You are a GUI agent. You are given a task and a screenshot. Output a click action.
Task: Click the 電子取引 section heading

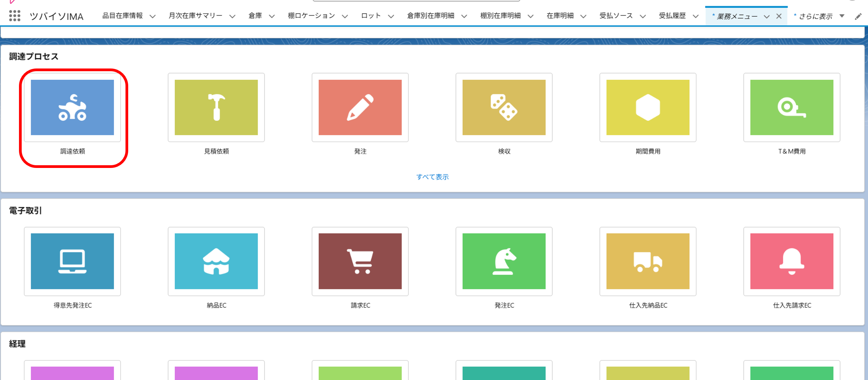[x=25, y=211]
